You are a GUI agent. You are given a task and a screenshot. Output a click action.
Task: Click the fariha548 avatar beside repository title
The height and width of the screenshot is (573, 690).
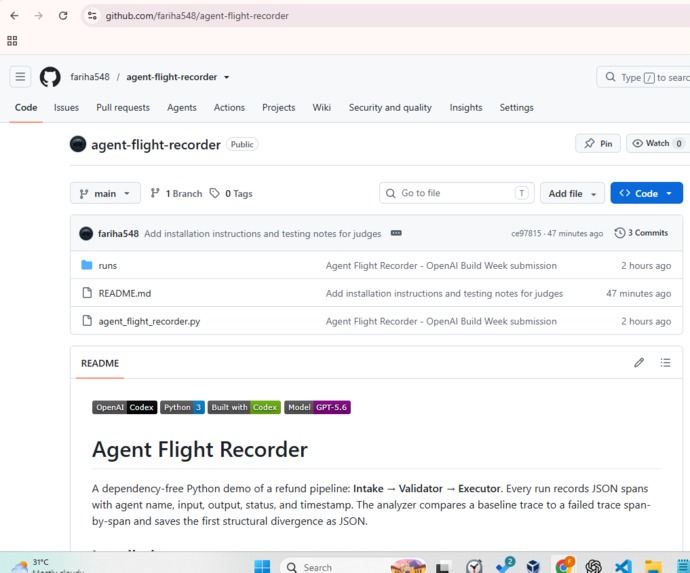(78, 144)
